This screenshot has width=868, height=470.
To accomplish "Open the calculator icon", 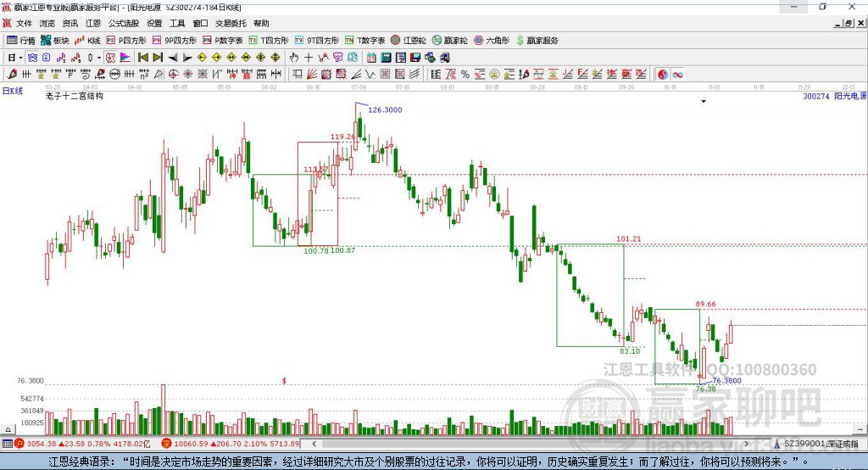I will 387,57.
